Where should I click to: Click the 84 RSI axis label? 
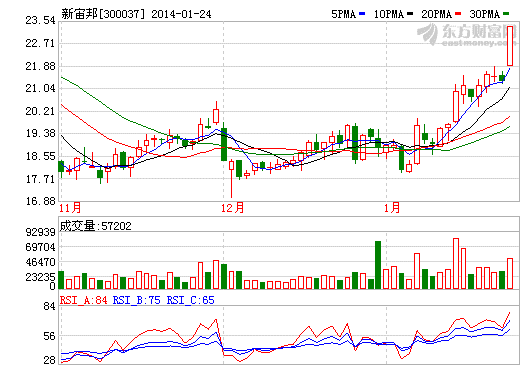coord(49,306)
